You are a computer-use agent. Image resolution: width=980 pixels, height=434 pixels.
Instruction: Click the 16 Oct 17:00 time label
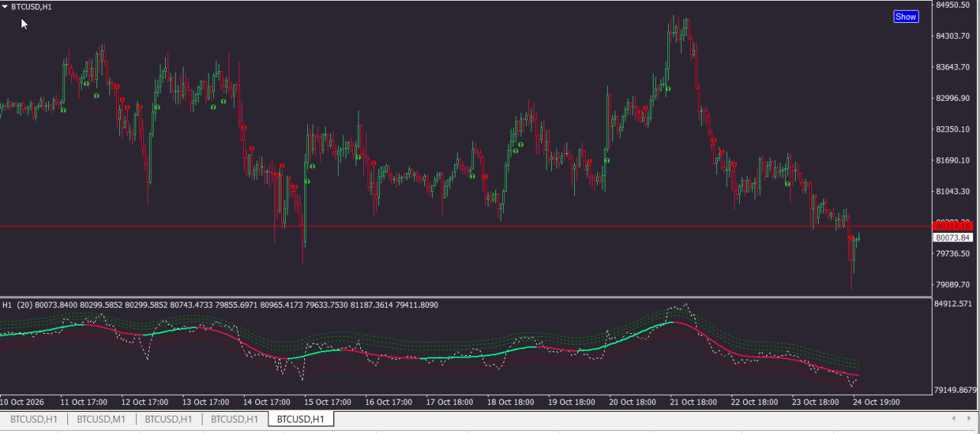pos(388,401)
